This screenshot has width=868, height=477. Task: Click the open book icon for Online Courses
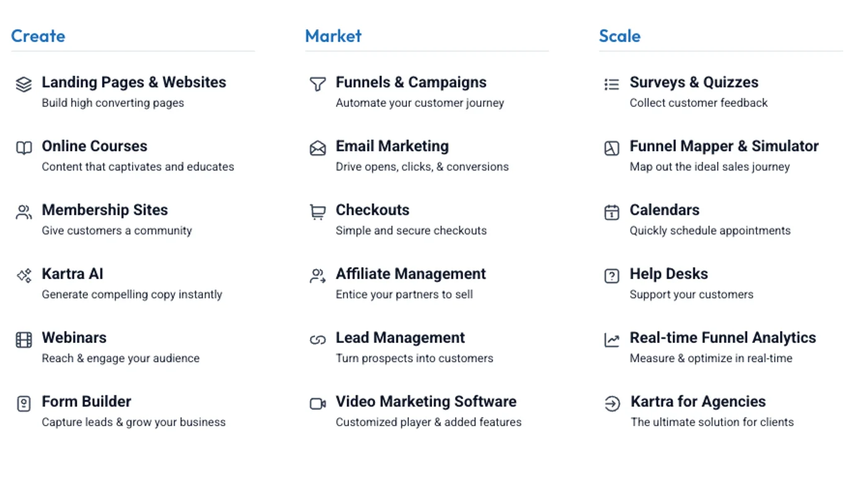pyautogui.click(x=24, y=148)
